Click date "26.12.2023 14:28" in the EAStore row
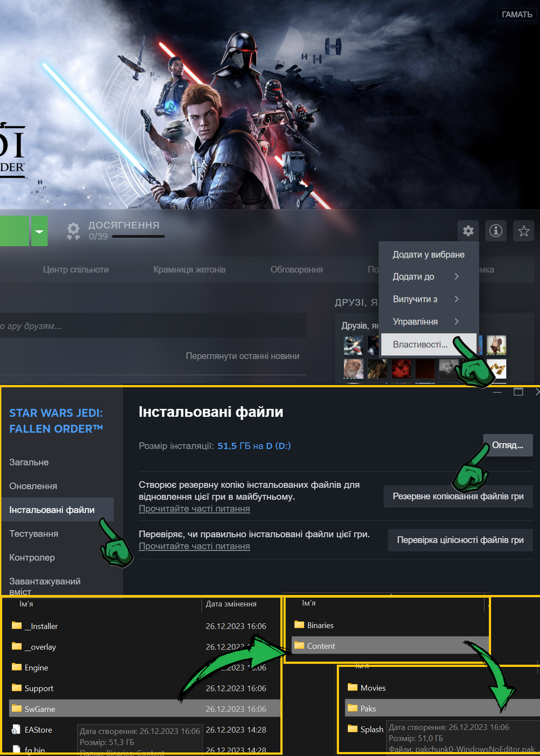The image size is (540, 756). 236,730
